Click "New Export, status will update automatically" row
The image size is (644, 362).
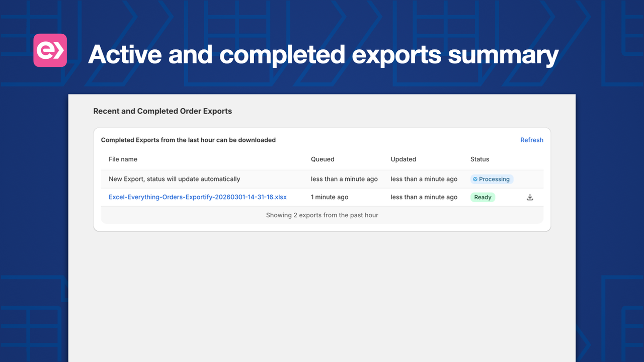[322, 179]
